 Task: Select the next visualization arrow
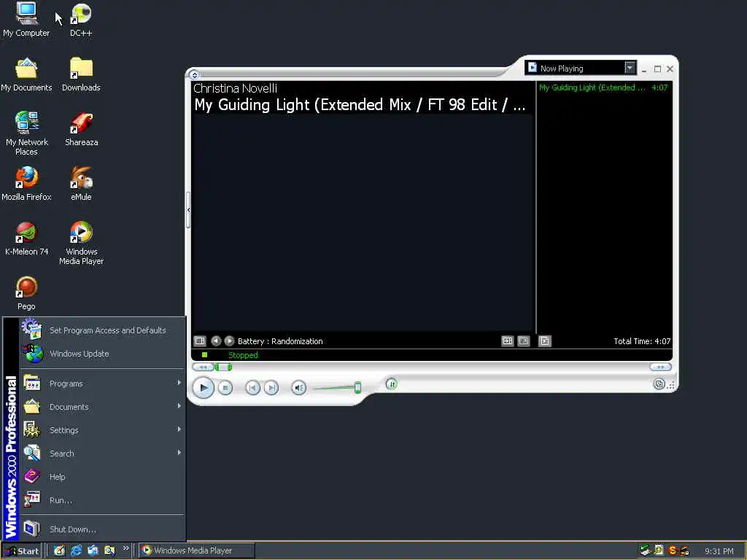229,341
